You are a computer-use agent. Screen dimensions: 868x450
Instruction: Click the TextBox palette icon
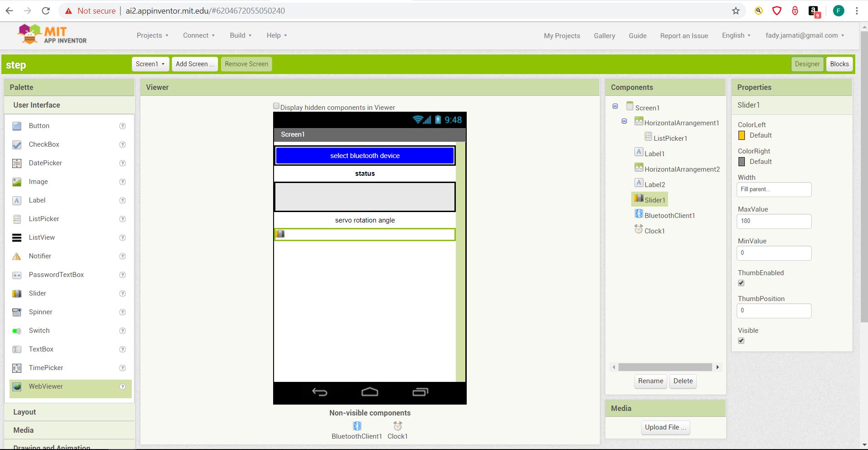[17, 350]
